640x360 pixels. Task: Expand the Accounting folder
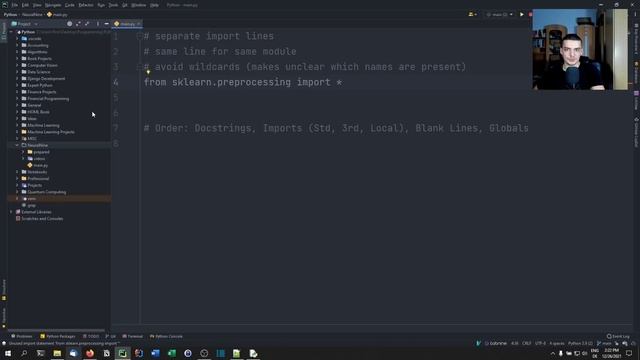click(x=18, y=45)
